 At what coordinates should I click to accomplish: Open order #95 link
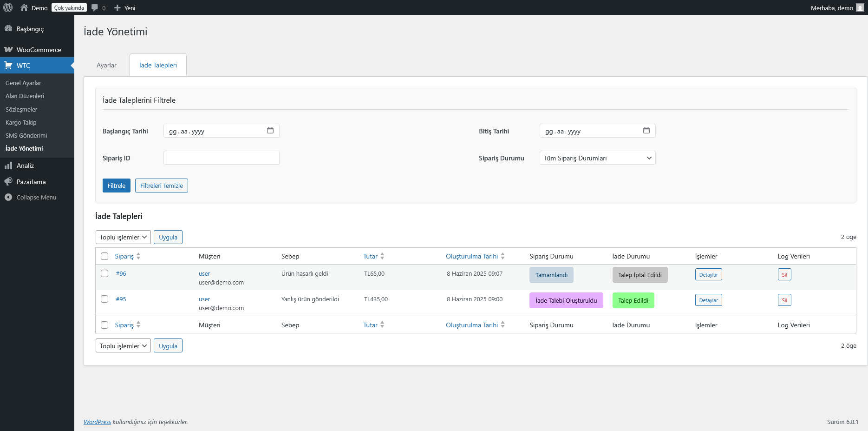(x=121, y=299)
